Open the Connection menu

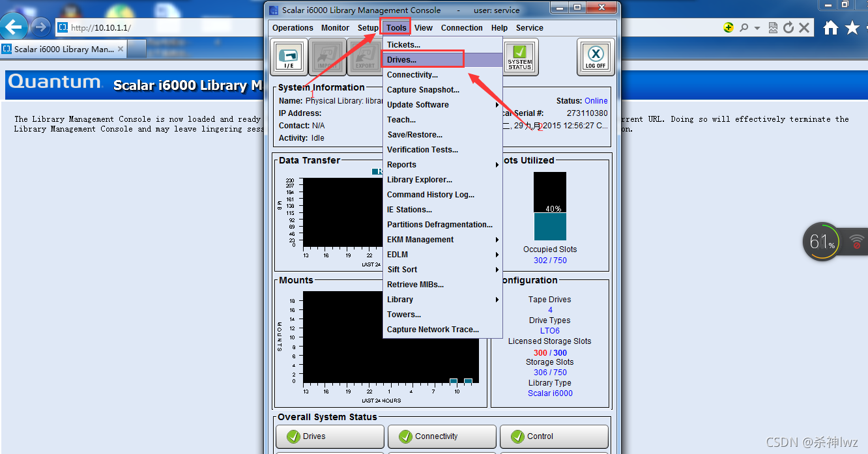[462, 28]
